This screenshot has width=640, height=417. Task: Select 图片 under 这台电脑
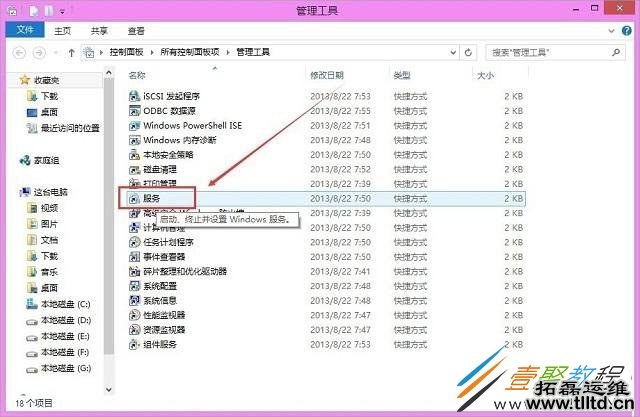(49, 224)
